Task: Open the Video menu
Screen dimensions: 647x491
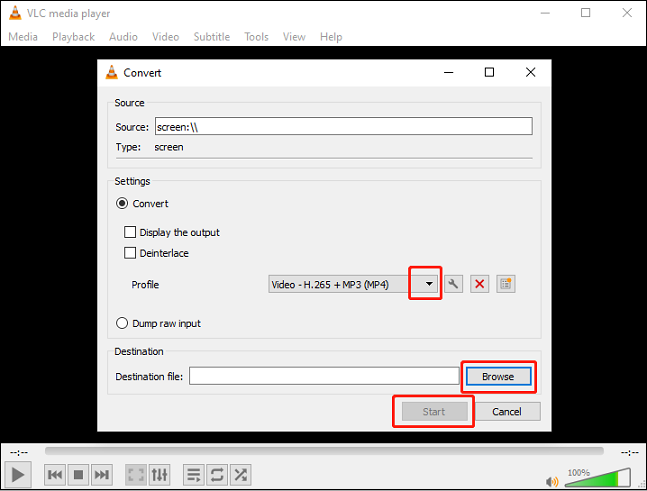Action: coord(165,37)
